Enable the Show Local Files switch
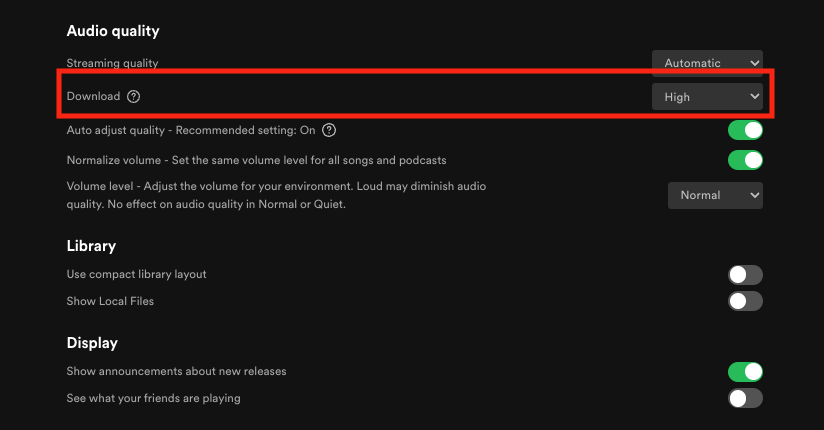This screenshot has width=824, height=430. click(745, 301)
